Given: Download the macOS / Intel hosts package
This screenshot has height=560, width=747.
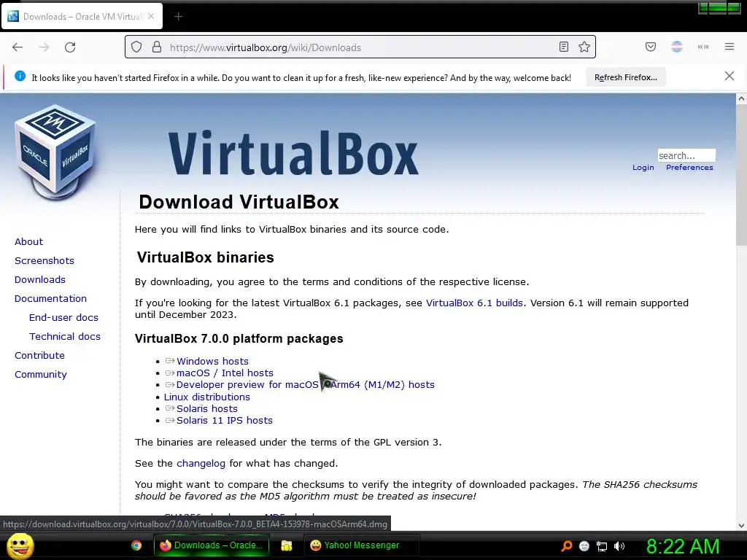Looking at the screenshot, I should click(225, 373).
